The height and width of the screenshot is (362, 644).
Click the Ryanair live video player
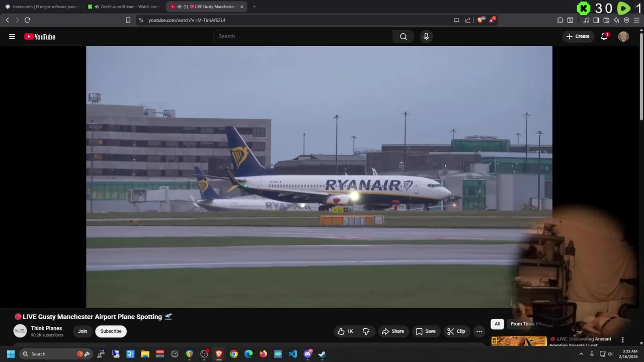(x=319, y=176)
